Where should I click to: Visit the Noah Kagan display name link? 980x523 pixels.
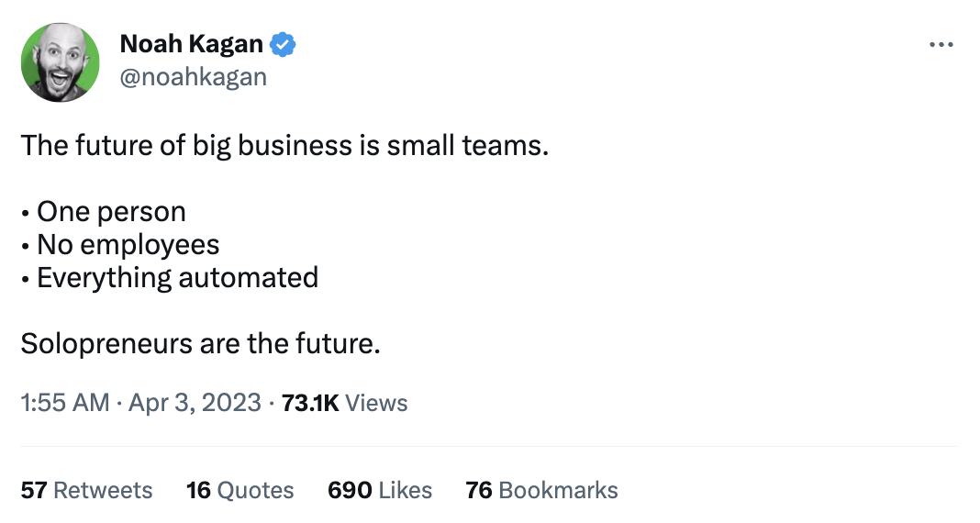(191, 44)
